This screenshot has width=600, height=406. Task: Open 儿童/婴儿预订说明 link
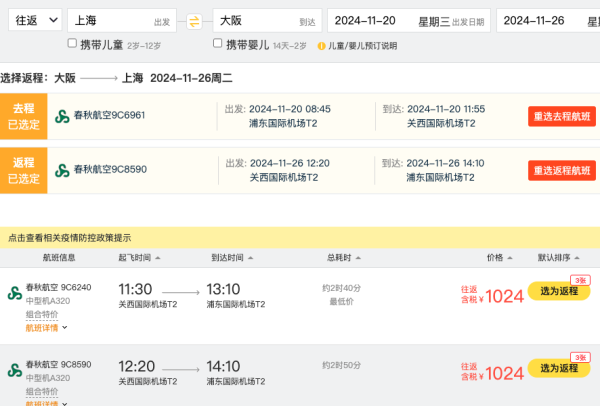click(x=362, y=46)
